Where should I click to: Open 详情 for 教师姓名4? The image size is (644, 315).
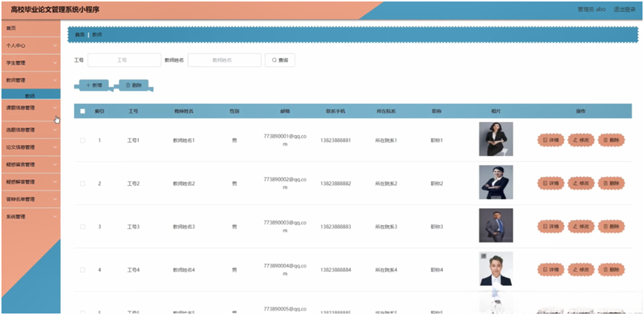tap(551, 270)
